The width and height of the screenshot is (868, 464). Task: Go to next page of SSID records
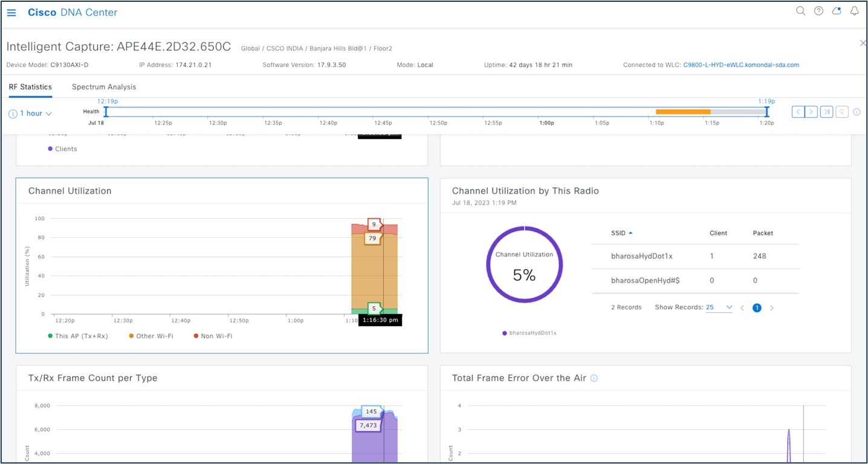[771, 308]
